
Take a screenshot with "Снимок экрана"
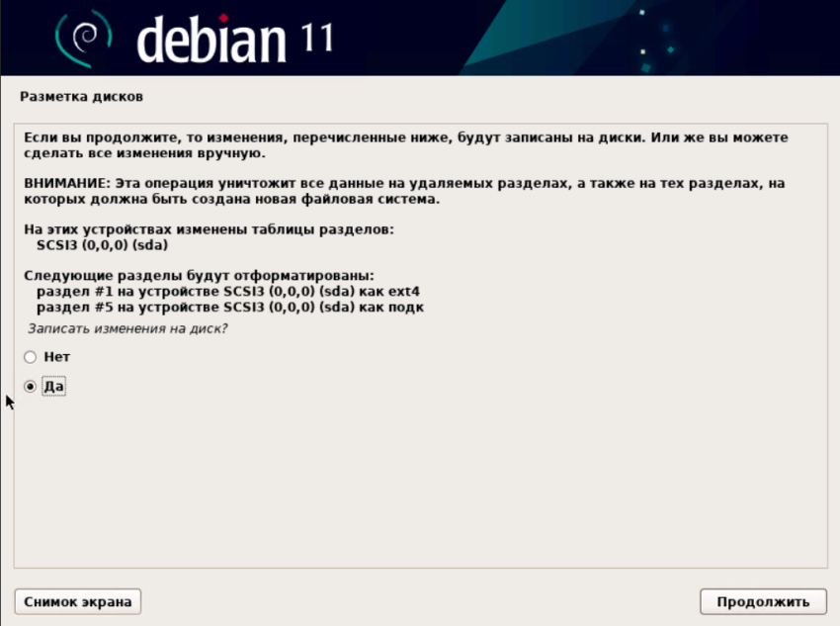click(x=78, y=602)
